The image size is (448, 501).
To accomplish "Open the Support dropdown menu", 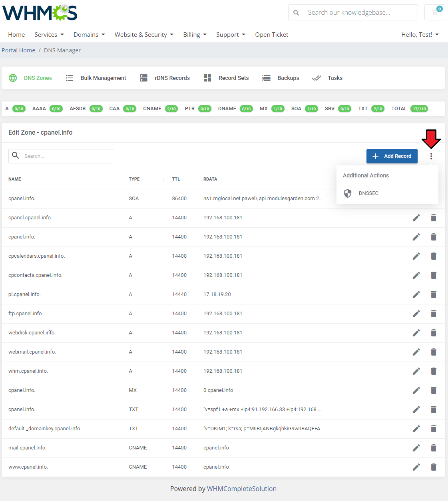I will click(x=231, y=35).
